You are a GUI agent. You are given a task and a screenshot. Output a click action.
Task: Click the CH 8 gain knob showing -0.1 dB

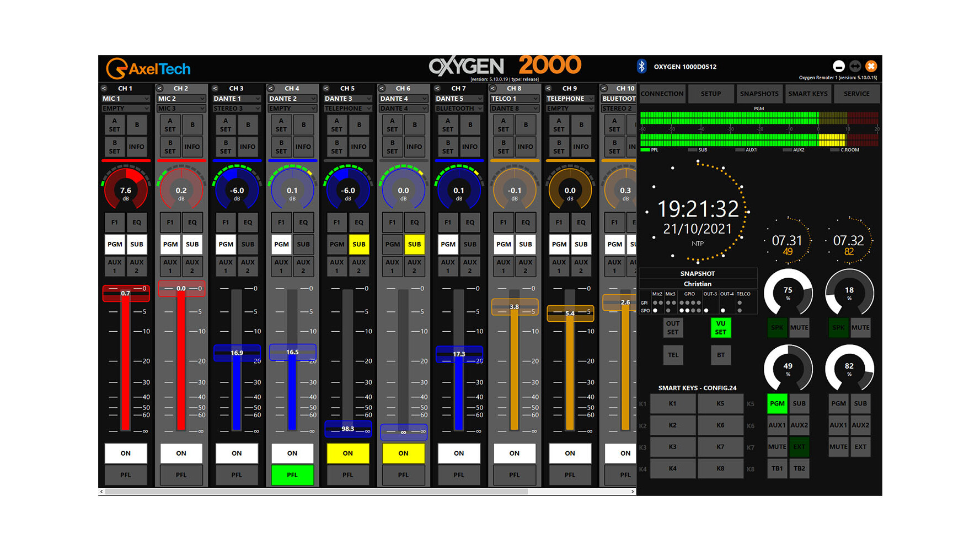514,191
